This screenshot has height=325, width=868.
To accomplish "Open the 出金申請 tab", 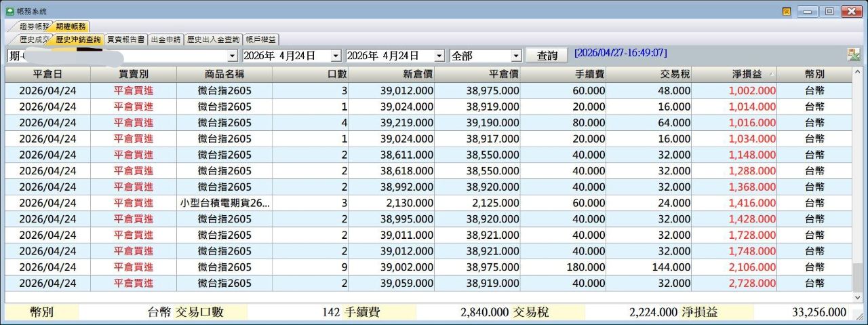I will tap(165, 39).
